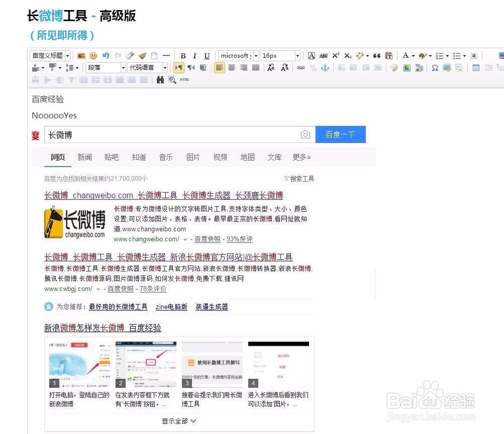Toggle subscript X₂ formatting
The image size is (504, 434).
pos(348,55)
